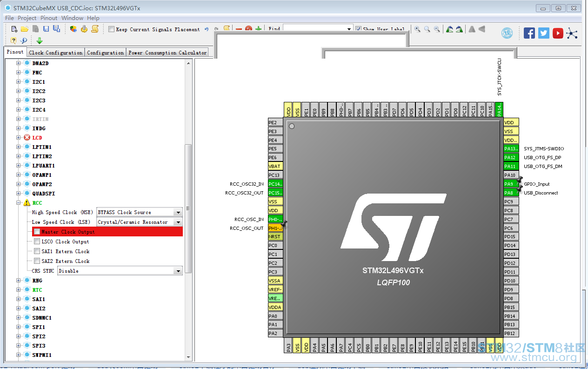Click the green download arrow icon
588x369 pixels.
[x=40, y=40]
